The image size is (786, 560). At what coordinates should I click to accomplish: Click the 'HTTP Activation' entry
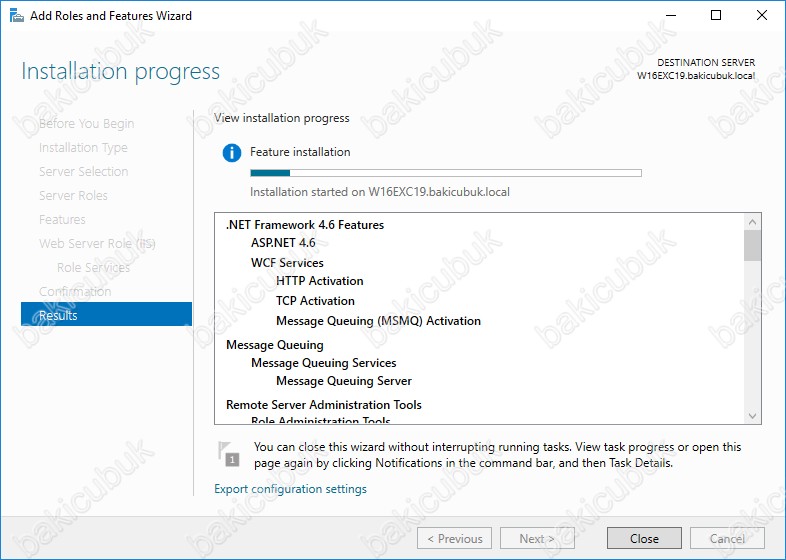(320, 281)
